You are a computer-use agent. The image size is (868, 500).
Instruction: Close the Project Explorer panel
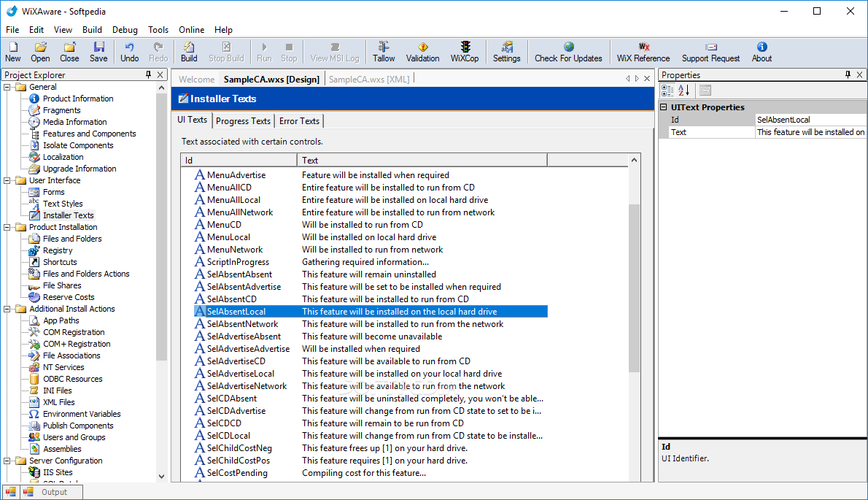160,74
